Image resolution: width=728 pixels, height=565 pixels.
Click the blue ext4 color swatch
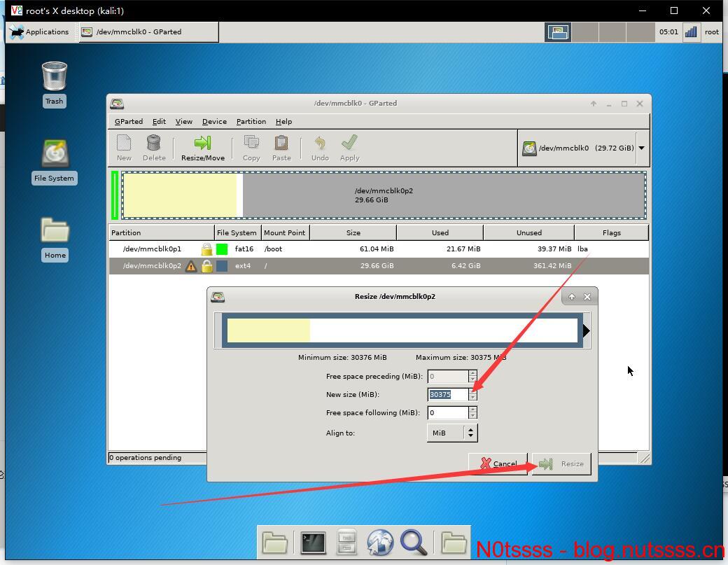222,266
